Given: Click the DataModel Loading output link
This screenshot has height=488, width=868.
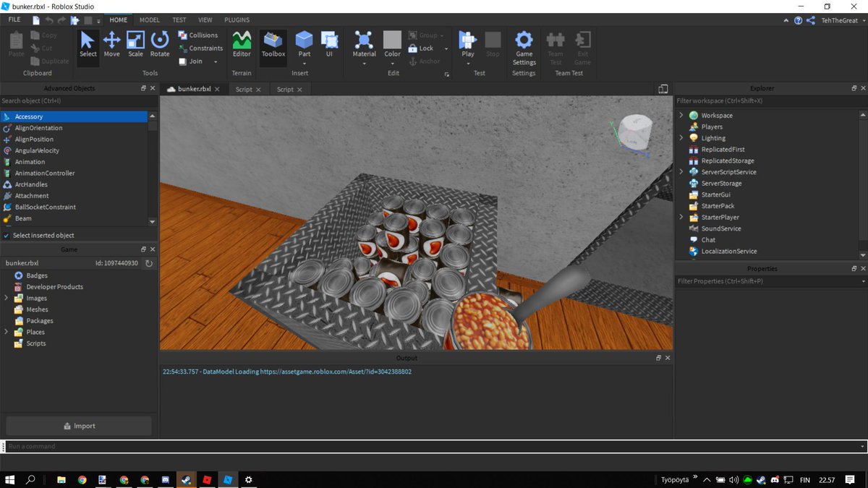Looking at the screenshot, I should (x=287, y=372).
